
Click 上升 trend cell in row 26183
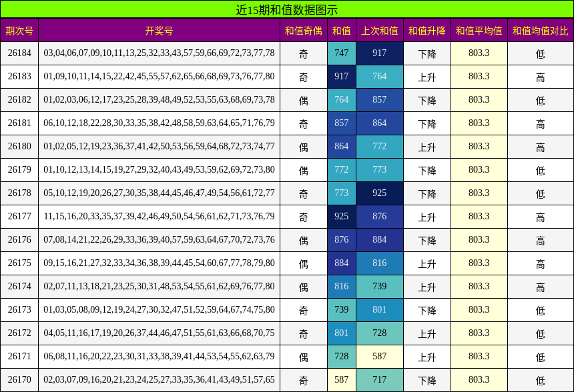[427, 77]
